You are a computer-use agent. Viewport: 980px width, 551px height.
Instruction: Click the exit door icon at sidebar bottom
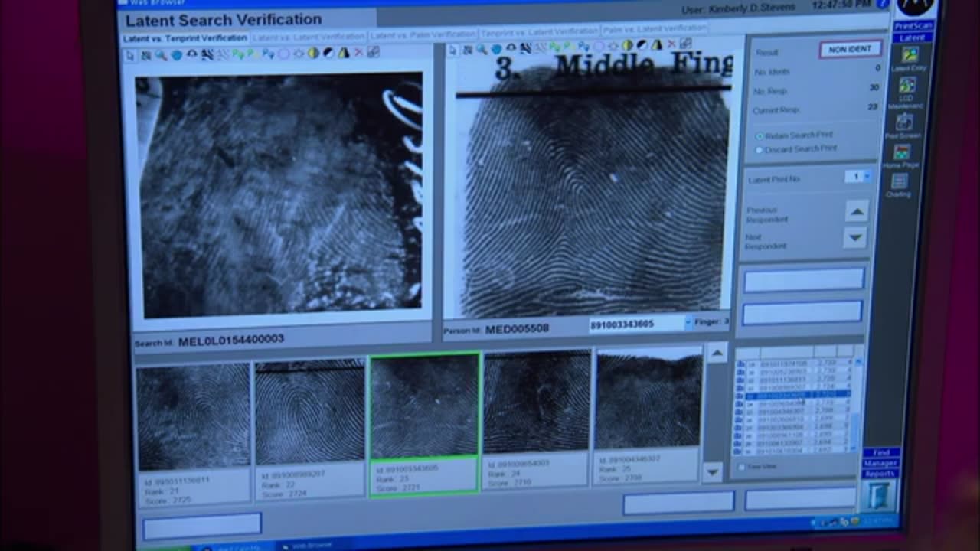(879, 496)
